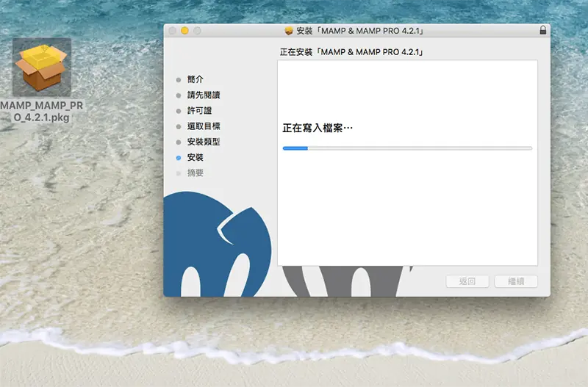Viewport: 588px width, 387px height.
Task: Select the MAMP_MAMP_PRO_4.2.1.pkg desktop icon
Action: 42,67
